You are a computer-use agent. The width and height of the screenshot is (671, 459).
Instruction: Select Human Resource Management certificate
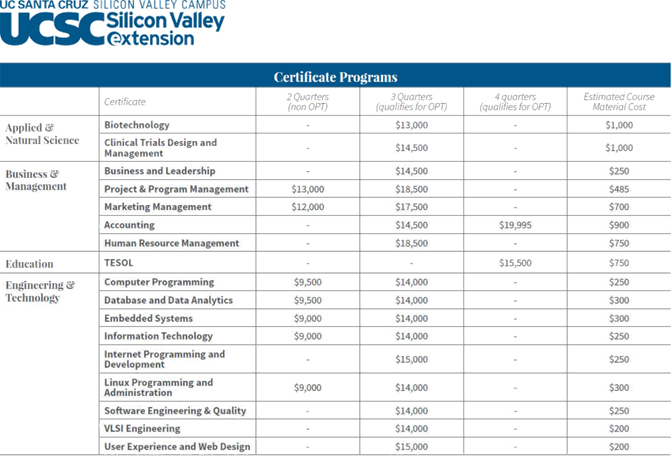click(172, 243)
